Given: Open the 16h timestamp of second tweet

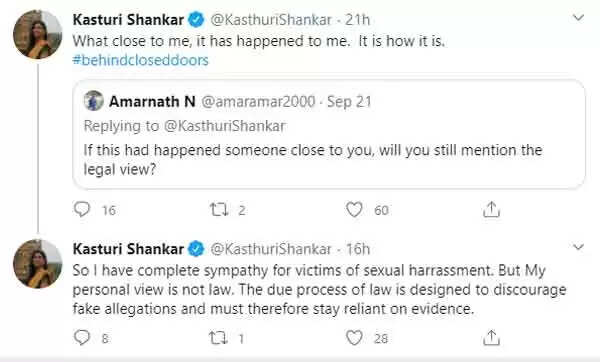Looking at the screenshot, I should (358, 249).
